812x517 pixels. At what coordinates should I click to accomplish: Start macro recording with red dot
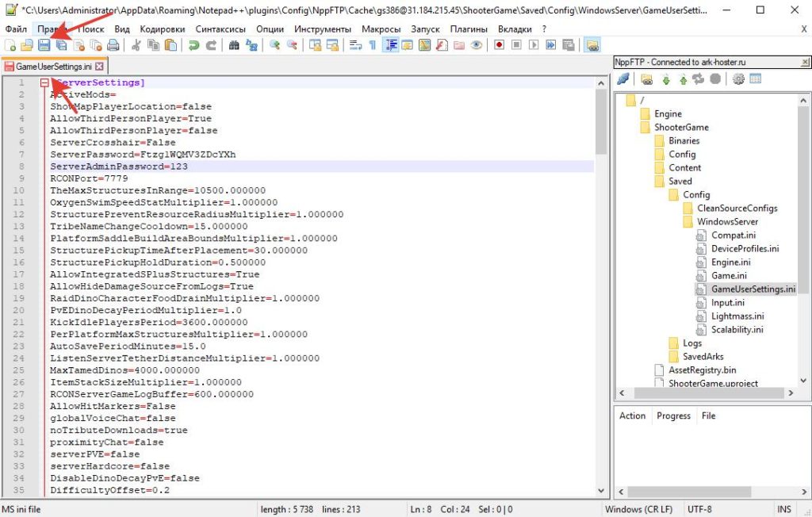[499, 45]
